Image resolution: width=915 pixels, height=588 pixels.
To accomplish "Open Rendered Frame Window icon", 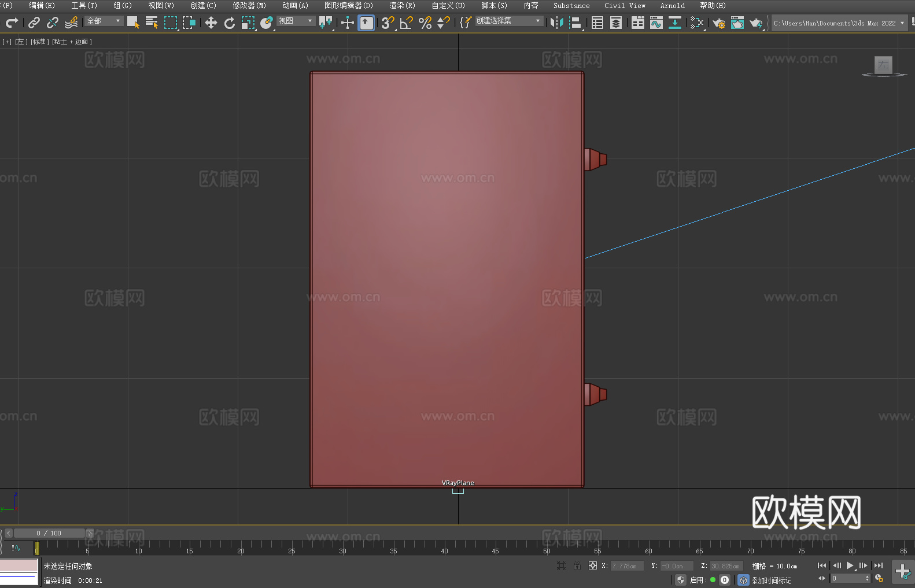I will 737,23.
